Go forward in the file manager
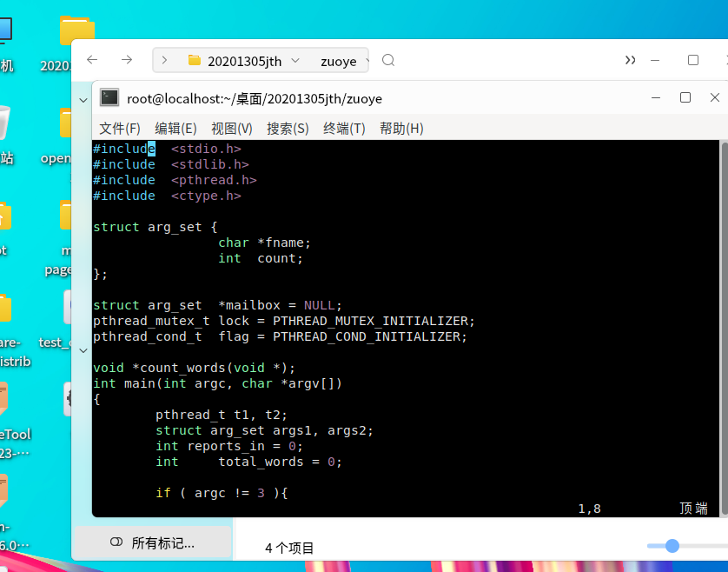Viewport: 728px width, 572px height. 126,60
